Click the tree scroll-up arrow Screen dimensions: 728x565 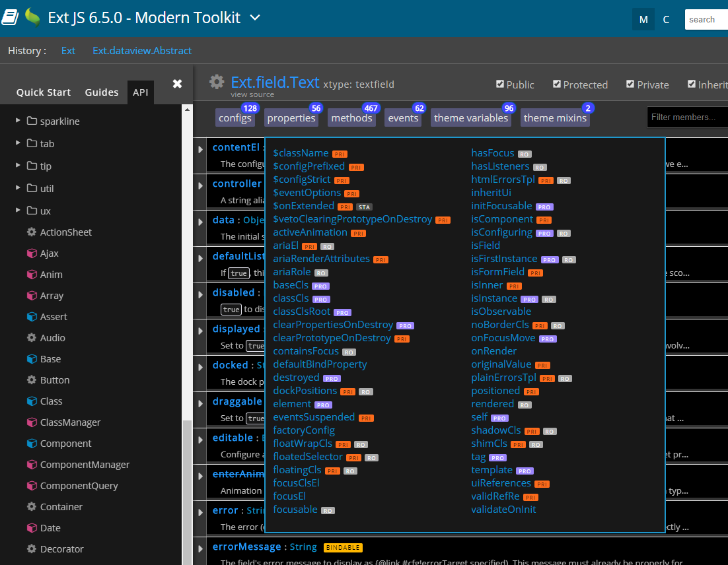click(187, 110)
